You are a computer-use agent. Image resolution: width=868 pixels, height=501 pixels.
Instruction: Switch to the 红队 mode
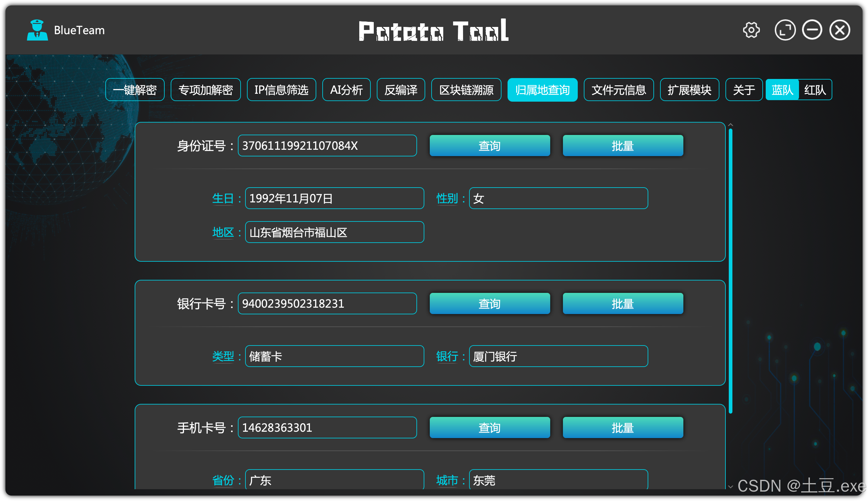tap(815, 90)
